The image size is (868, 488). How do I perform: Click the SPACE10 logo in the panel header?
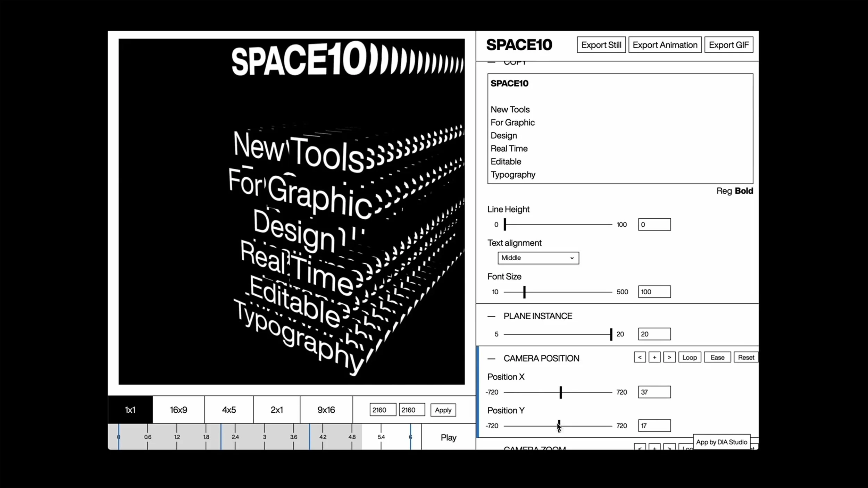(x=519, y=44)
